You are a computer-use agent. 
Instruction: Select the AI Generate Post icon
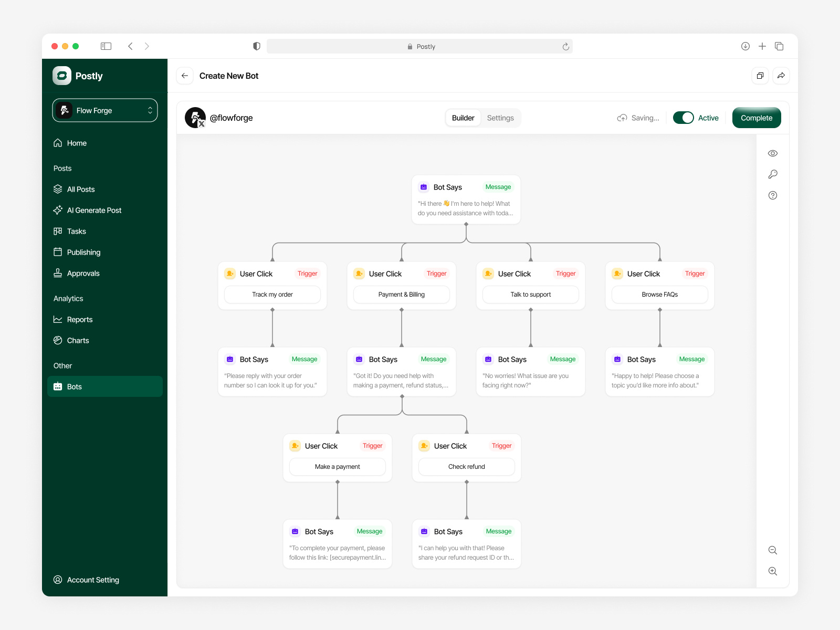click(x=58, y=210)
